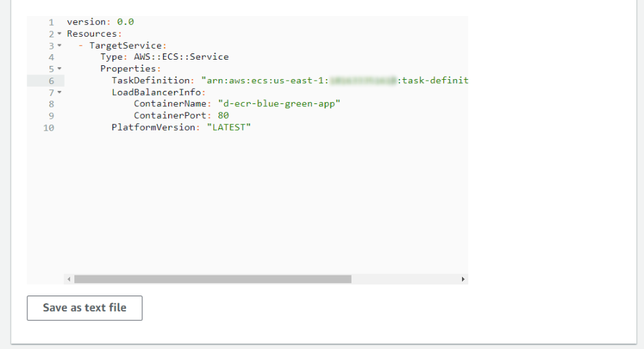Click the horizontal scrollbar thumb

point(212,279)
